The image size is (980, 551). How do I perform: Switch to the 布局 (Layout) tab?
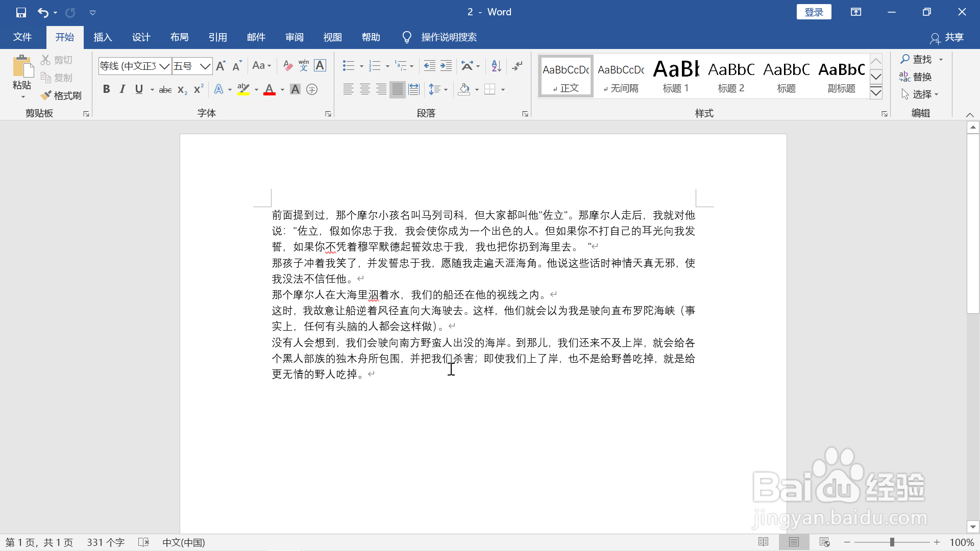pyautogui.click(x=179, y=37)
